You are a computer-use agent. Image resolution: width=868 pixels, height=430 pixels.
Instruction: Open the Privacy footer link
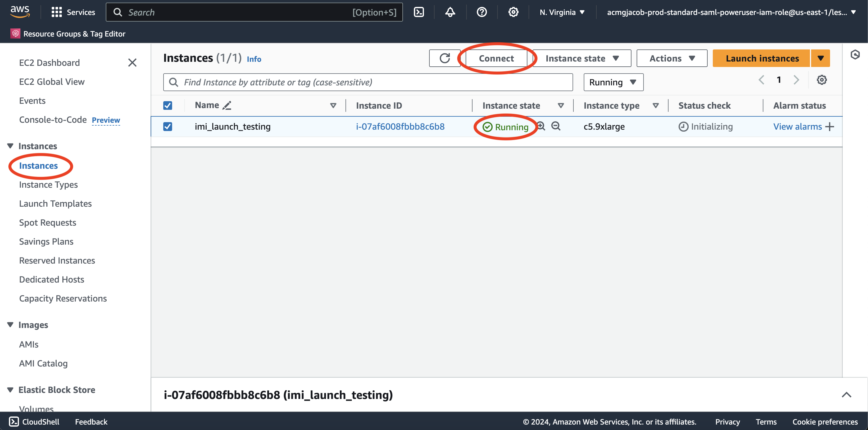tap(727, 422)
